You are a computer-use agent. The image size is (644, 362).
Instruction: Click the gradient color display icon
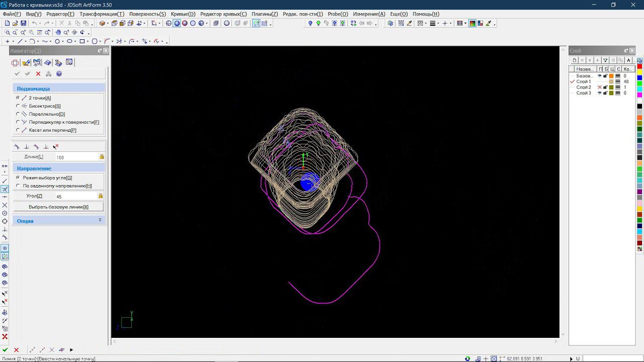(x=472, y=23)
